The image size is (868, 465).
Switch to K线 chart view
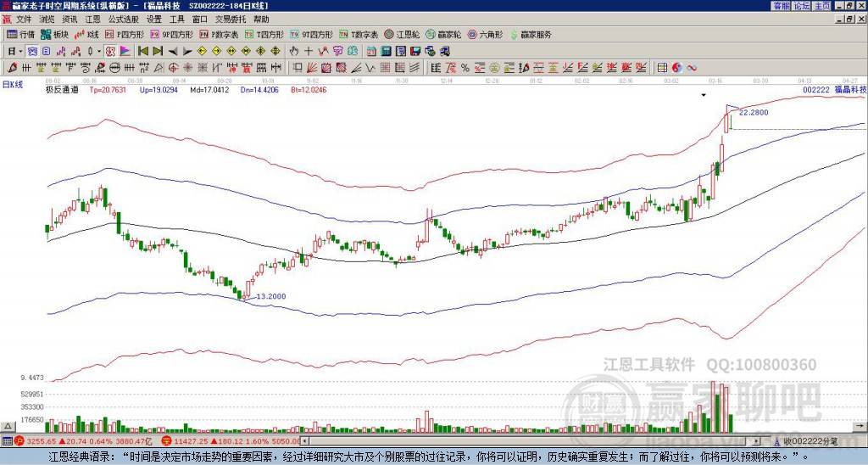(86, 34)
